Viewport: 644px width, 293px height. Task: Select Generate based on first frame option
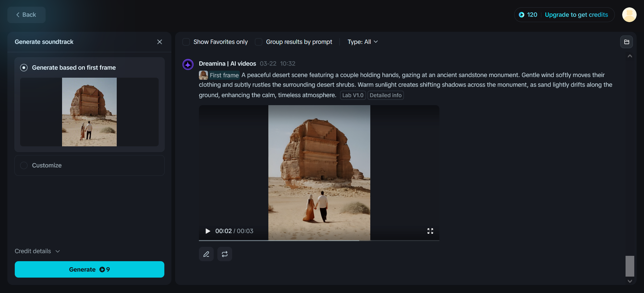(24, 68)
